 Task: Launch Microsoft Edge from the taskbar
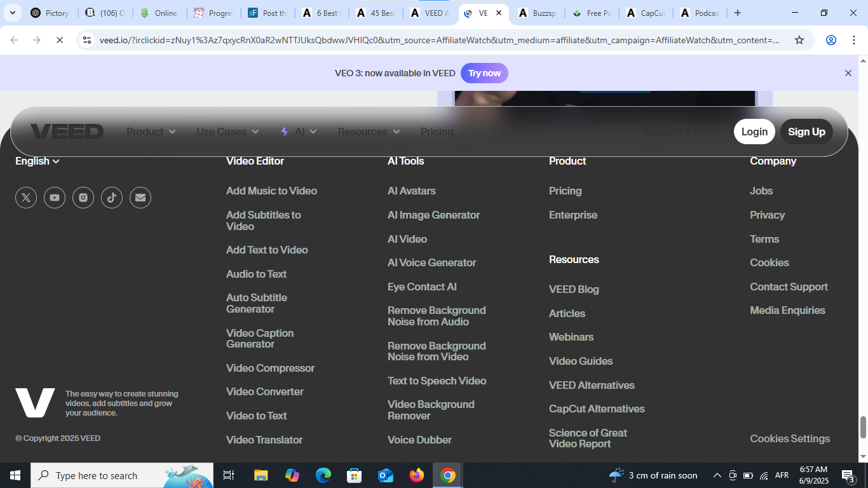pyautogui.click(x=323, y=475)
